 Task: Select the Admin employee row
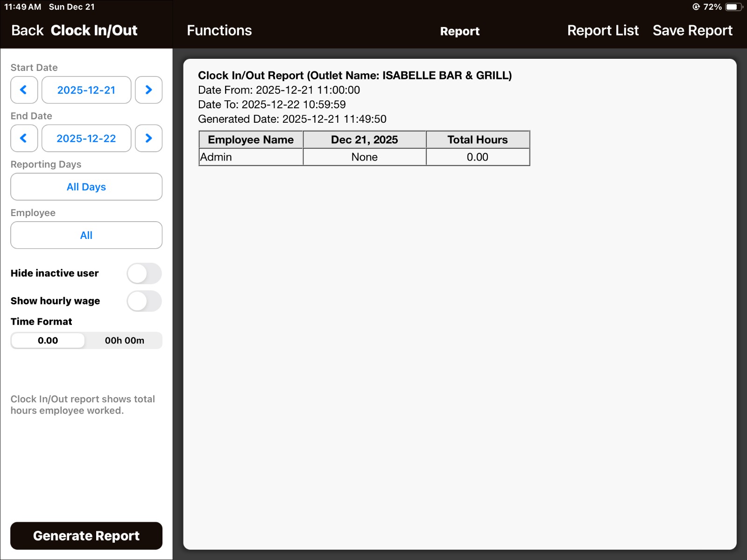tap(251, 157)
